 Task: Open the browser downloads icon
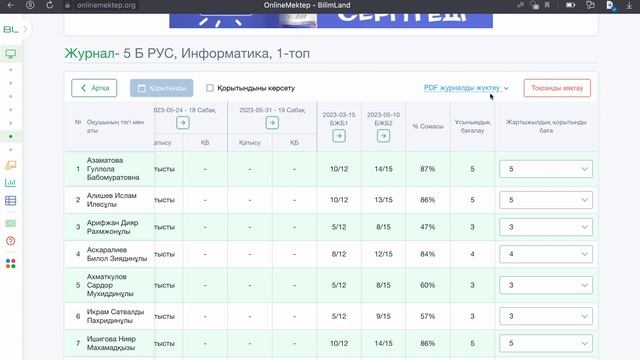click(x=629, y=5)
